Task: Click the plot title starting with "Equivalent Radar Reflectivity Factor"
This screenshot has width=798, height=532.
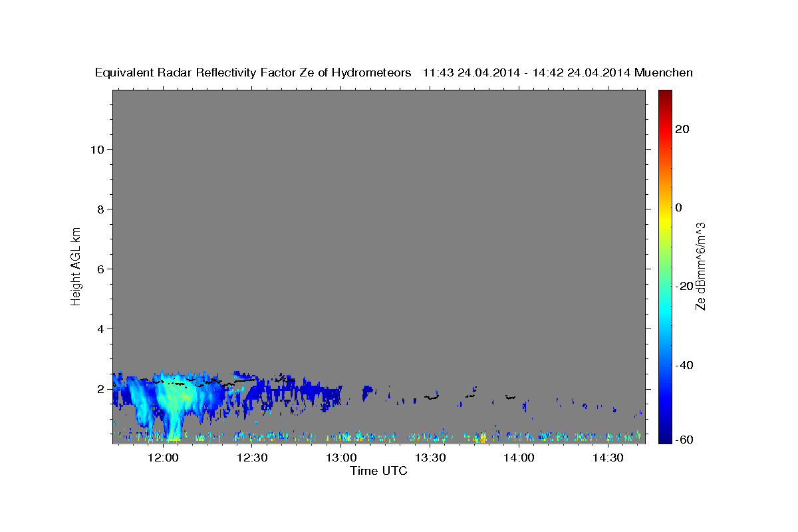Action: click(x=394, y=72)
